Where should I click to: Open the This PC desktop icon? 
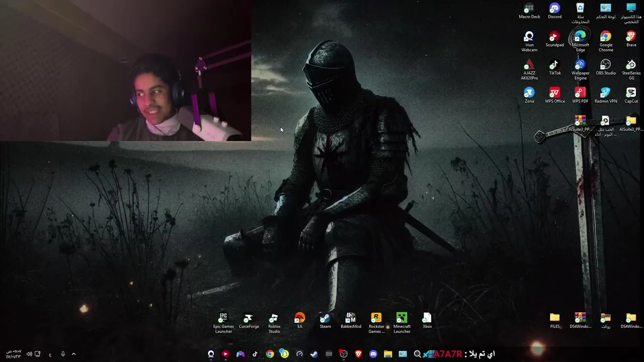click(631, 14)
